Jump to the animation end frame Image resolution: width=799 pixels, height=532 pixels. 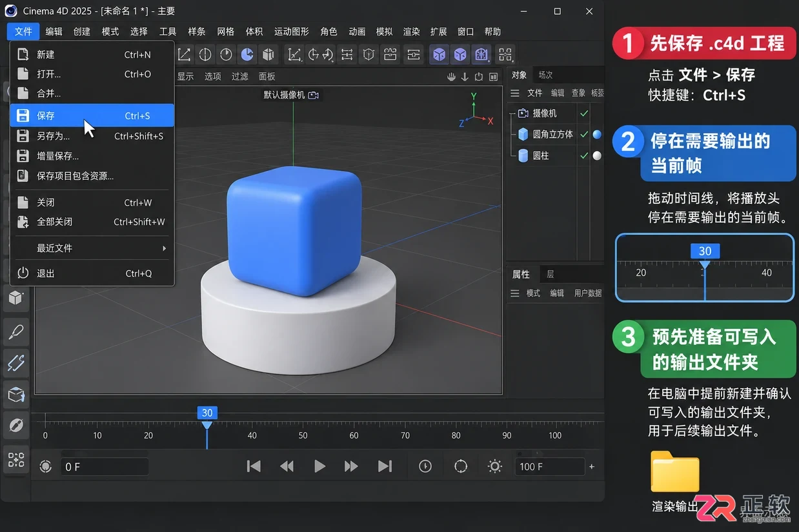385,466
